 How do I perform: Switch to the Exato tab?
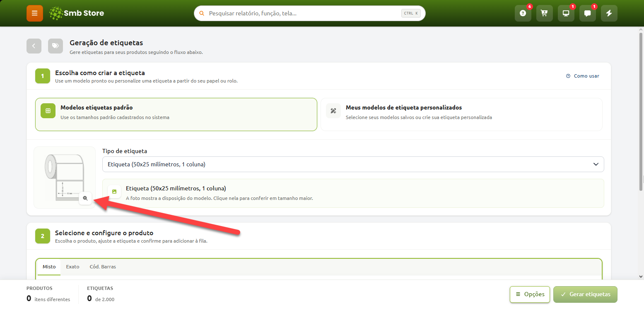[72, 267]
